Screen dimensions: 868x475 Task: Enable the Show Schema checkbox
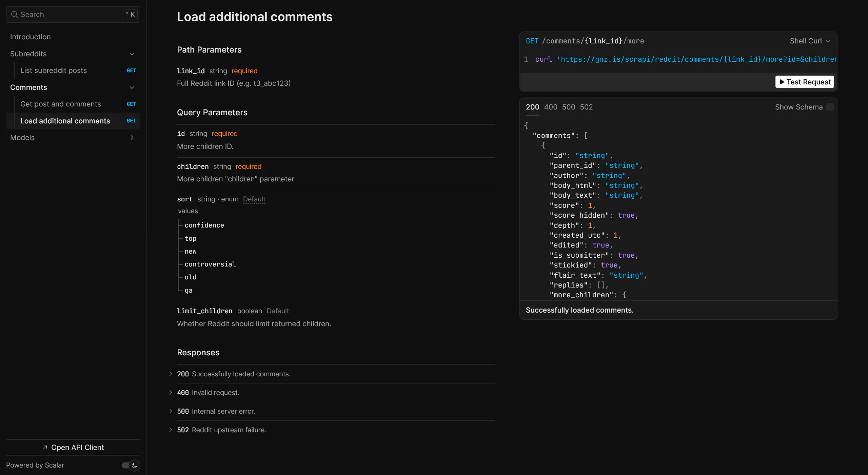tap(830, 107)
